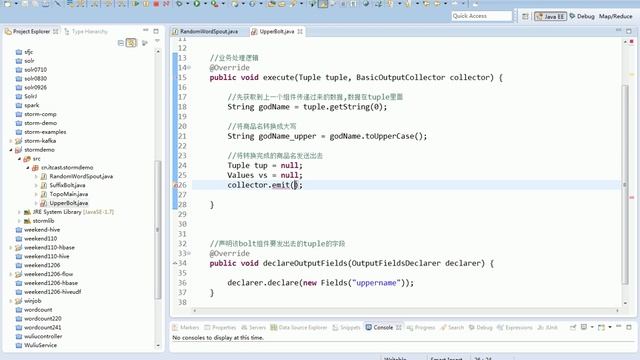Maximize the Project Explorer panel
Image resolution: width=640 pixels, height=360 pixels.
point(156,31)
